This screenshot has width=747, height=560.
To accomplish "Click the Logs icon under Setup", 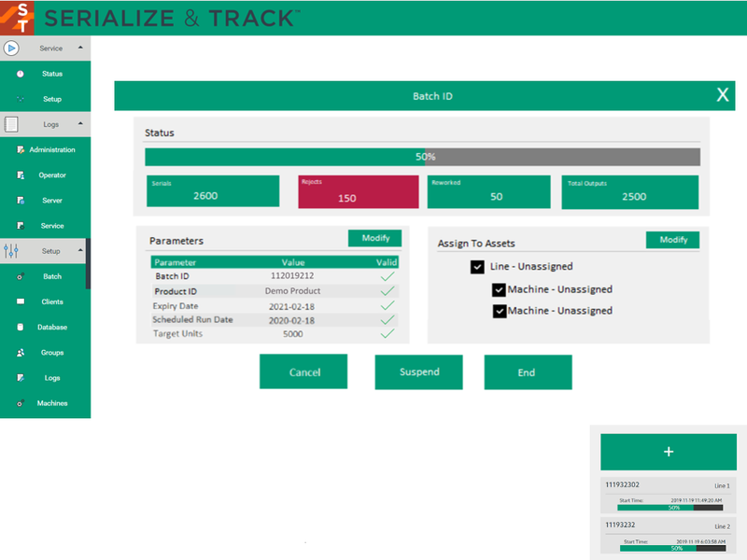I will [x=21, y=378].
